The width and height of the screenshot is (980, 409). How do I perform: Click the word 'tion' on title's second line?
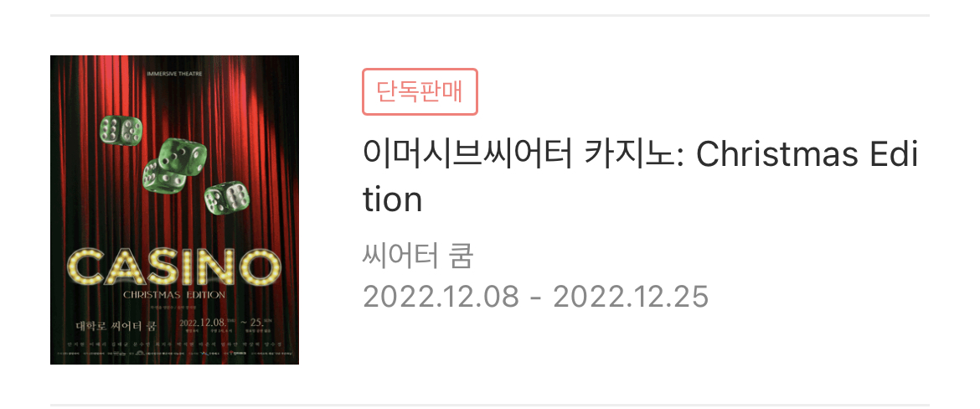click(x=393, y=200)
